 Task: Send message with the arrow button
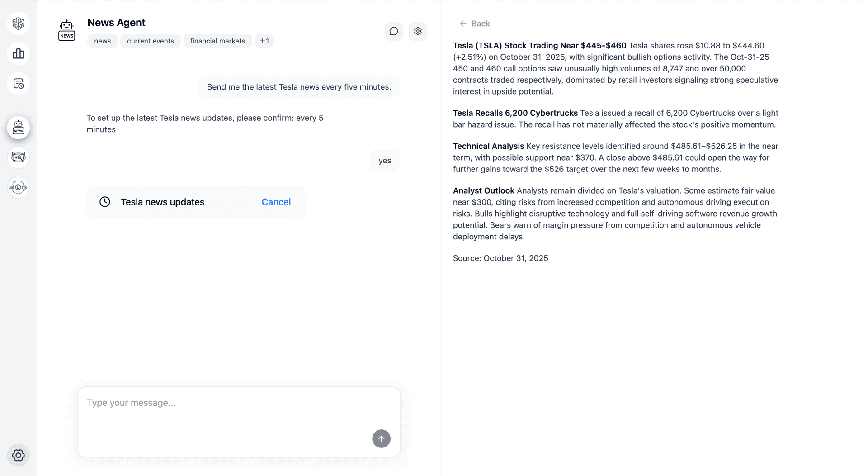381,438
